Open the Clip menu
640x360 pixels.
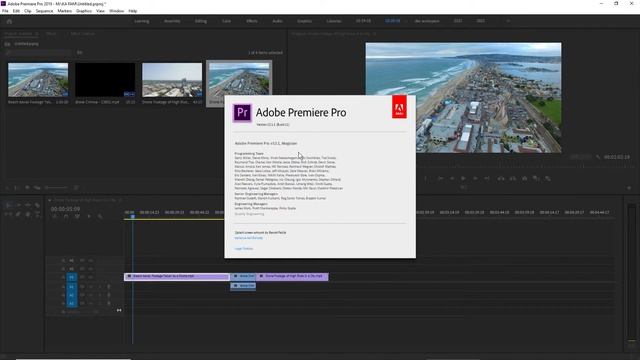click(27, 11)
